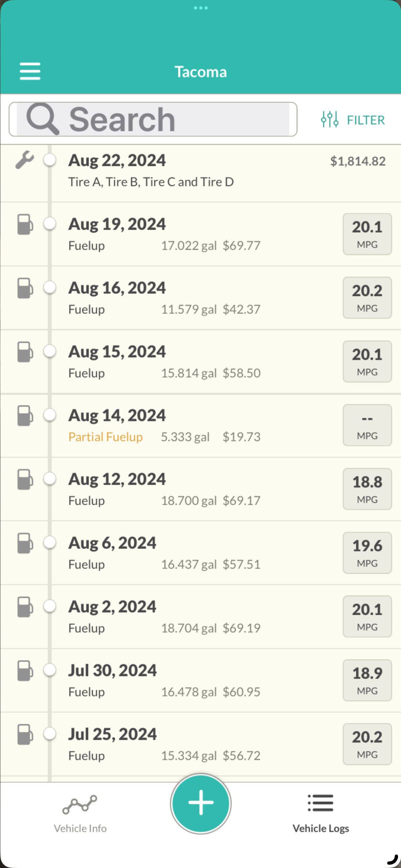Open the FILTER options
The height and width of the screenshot is (868, 401).
[366, 120]
